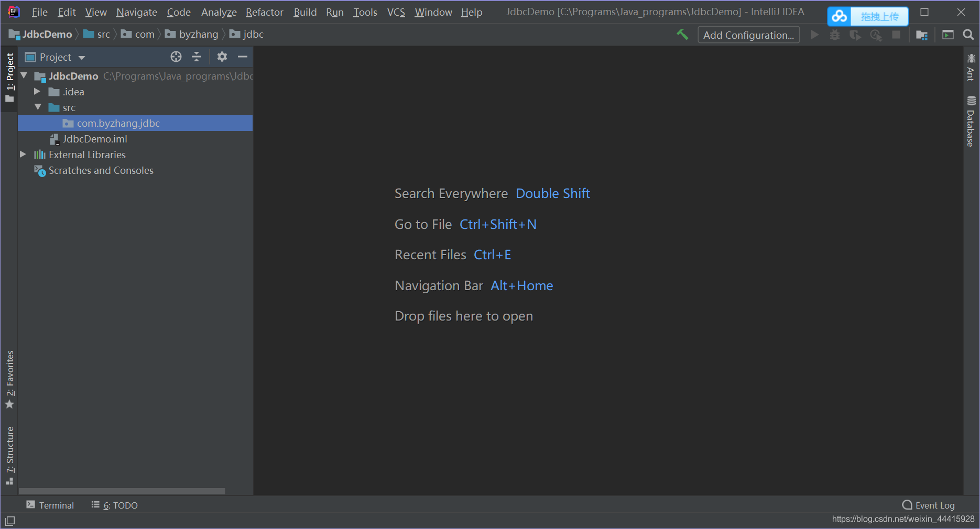Screen dimensions: 980x529
Task: Hide the Project panel with the minus icon
Action: click(x=242, y=57)
